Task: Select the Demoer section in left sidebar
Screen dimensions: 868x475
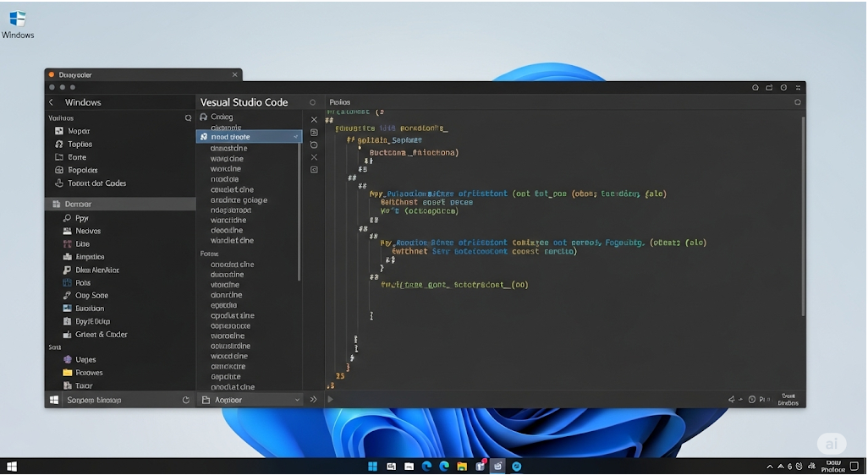Action: [x=78, y=205]
